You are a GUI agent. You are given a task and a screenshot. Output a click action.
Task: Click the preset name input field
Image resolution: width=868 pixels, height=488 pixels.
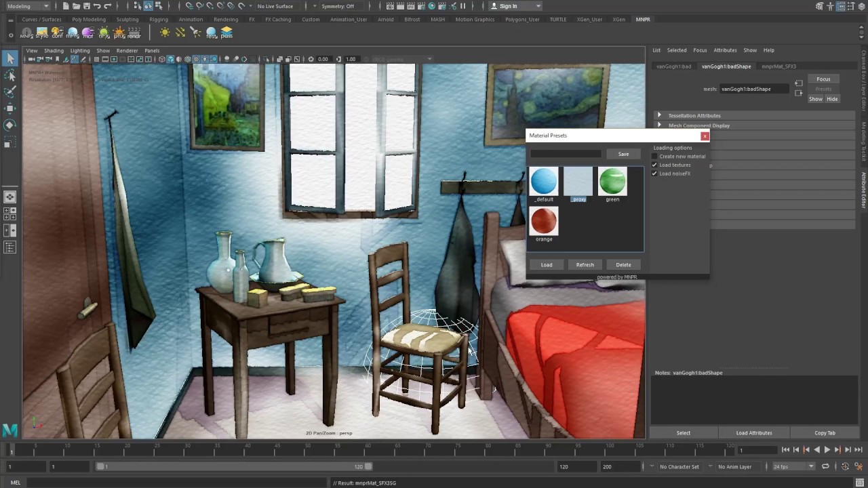(566, 154)
